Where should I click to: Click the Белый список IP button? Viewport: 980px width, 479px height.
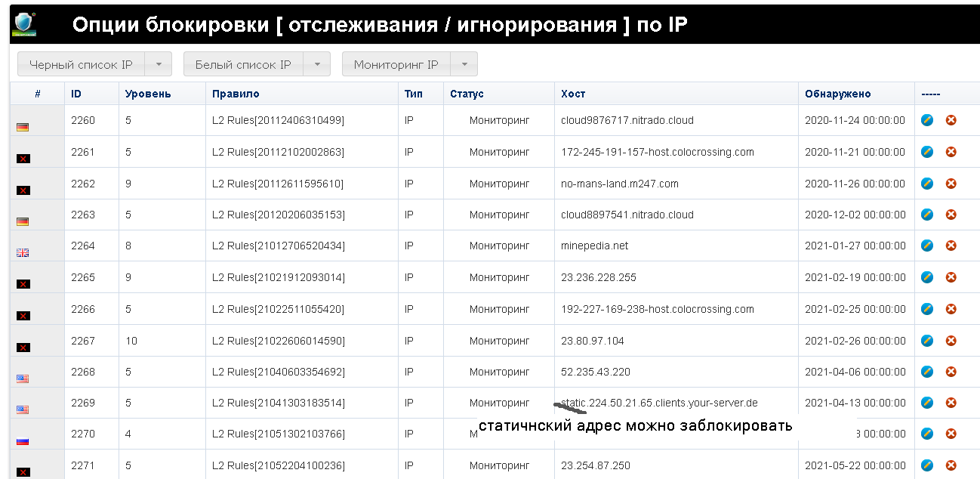pos(243,64)
